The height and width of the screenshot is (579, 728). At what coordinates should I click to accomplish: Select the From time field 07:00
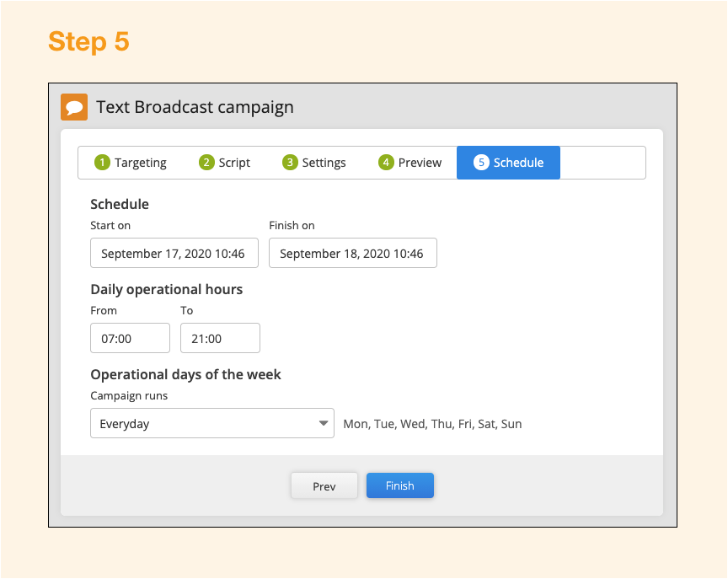130,338
